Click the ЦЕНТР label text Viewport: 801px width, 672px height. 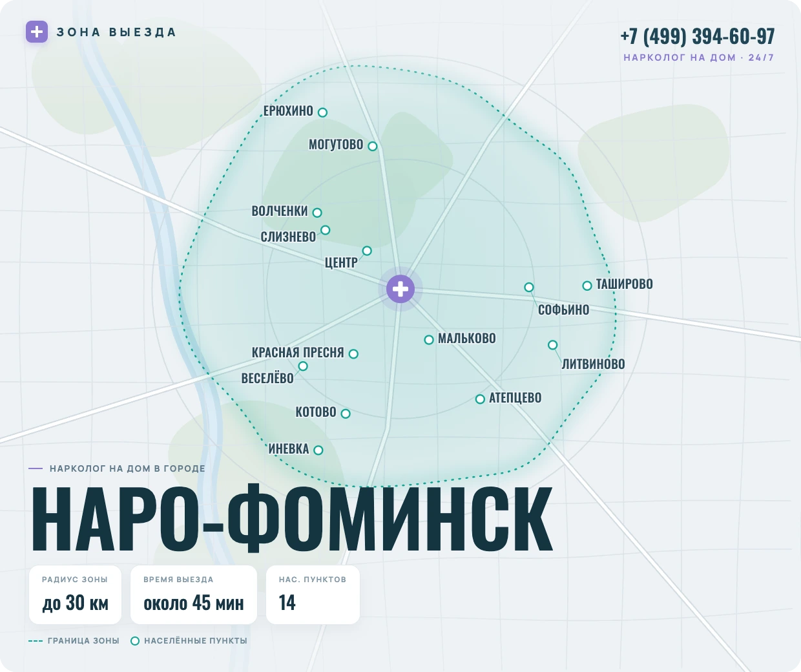pos(341,263)
